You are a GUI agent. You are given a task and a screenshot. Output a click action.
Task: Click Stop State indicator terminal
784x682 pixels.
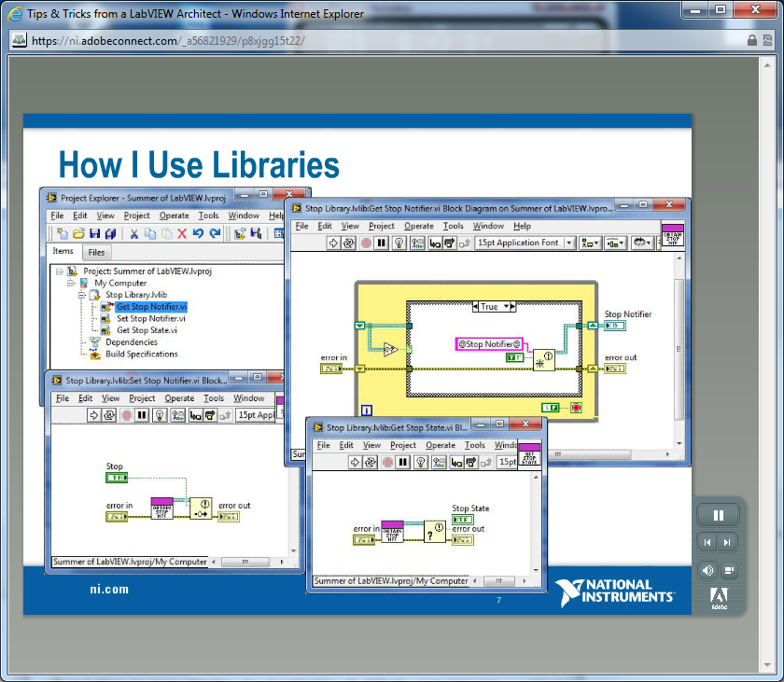pyautogui.click(x=463, y=520)
